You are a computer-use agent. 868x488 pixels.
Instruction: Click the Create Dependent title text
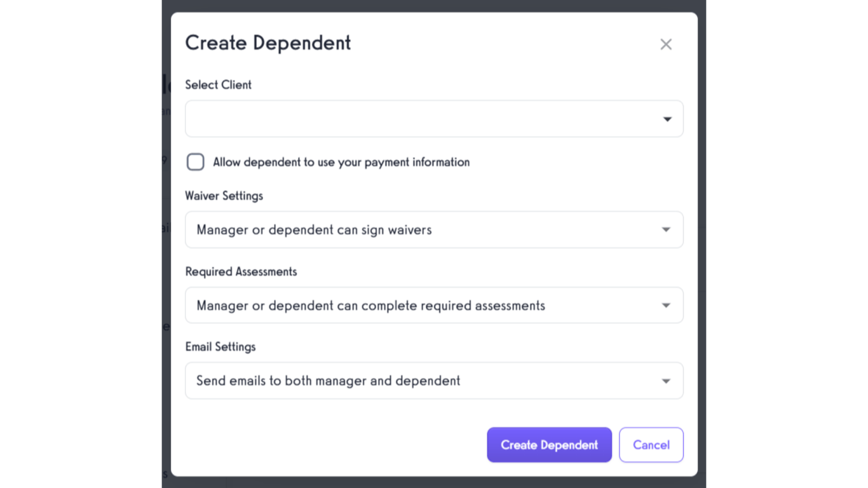pyautogui.click(x=268, y=43)
